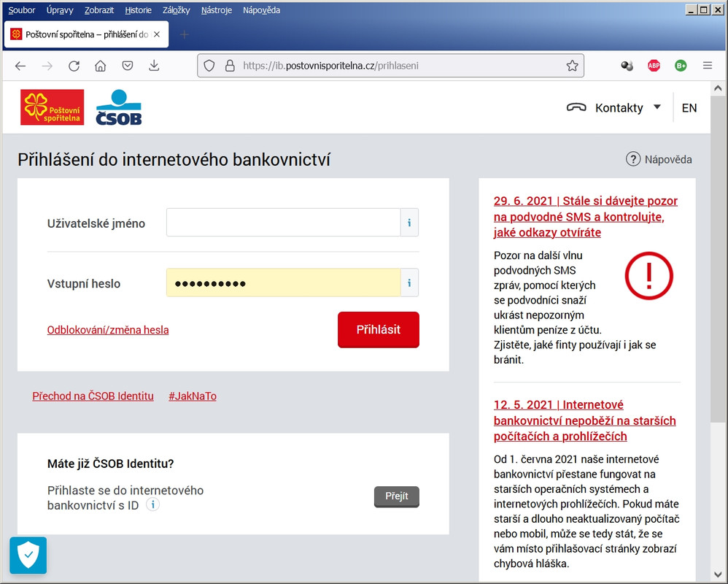The height and width of the screenshot is (584, 728).
Task: Click the Kontakty label in header
Action: (x=619, y=108)
